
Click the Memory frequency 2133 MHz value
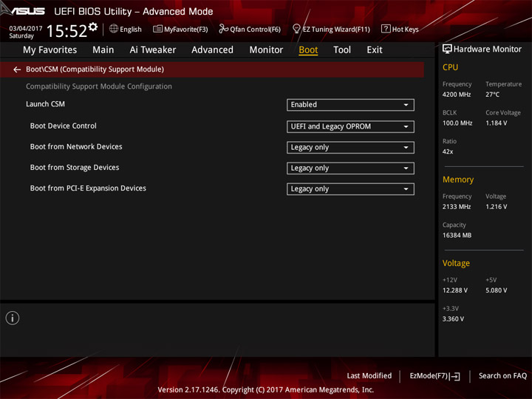(457, 207)
